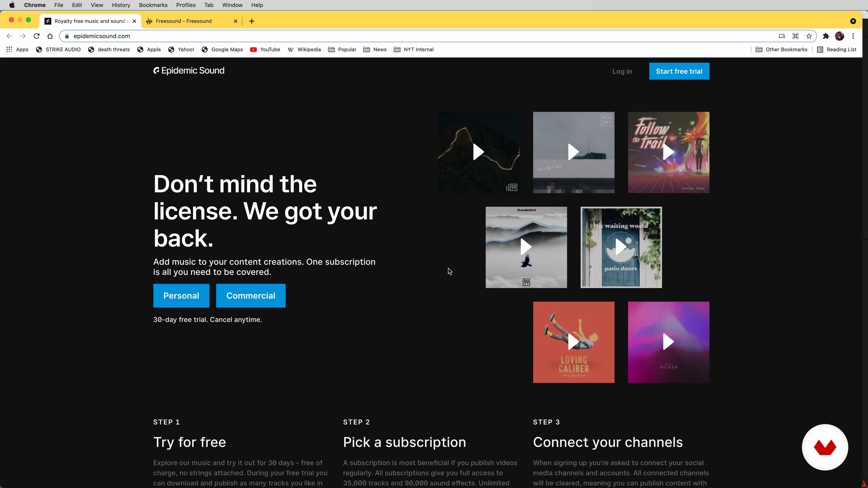The image size is (868, 488).
Task: Bookmark this page with star icon
Action: point(809,36)
